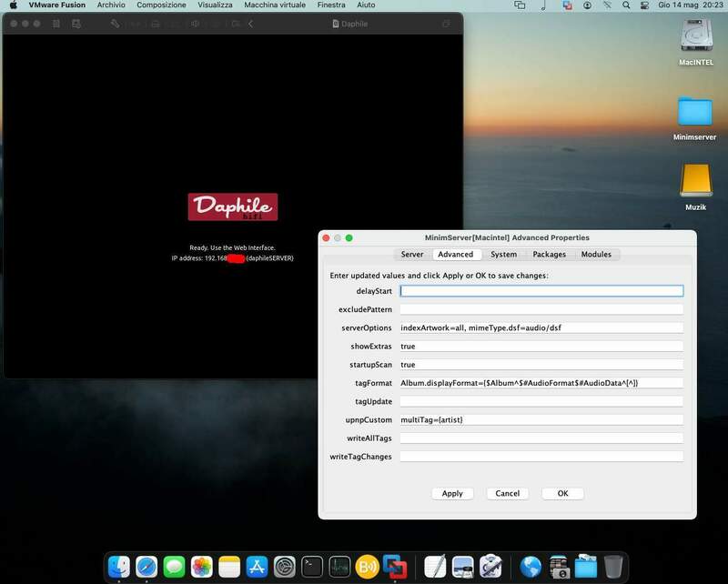Click into the excludePattern field
Viewport: 728px width, 584px height.
click(541, 309)
